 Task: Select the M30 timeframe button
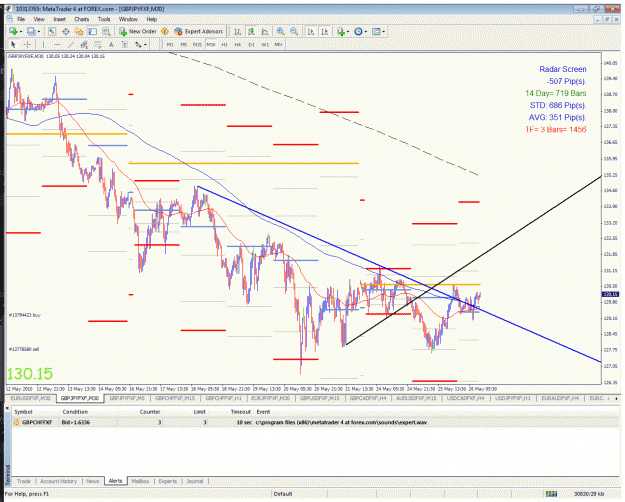point(211,45)
